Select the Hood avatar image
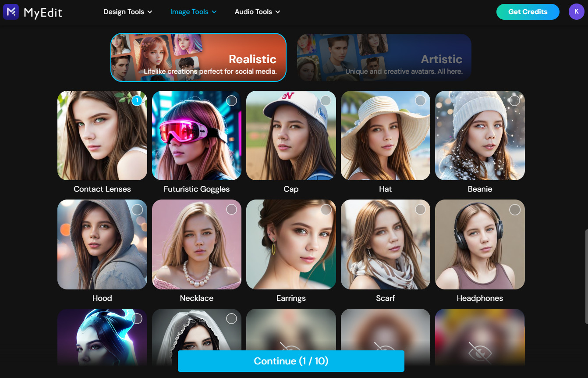This screenshot has height=378, width=588. point(102,245)
